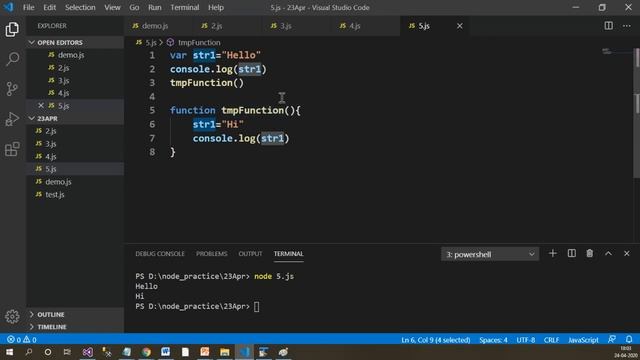640x360 pixels.
Task: Expand the Timeline section
Action: pos(75,327)
